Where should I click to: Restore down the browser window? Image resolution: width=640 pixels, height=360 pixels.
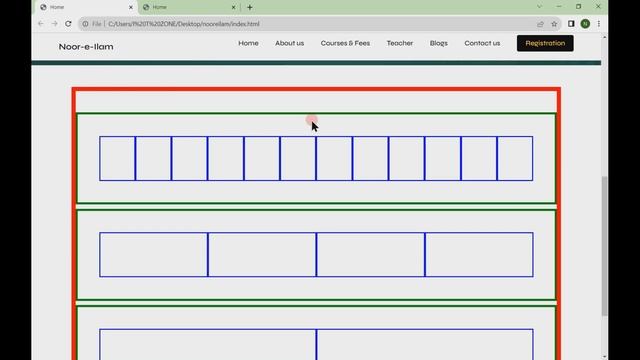click(578, 7)
